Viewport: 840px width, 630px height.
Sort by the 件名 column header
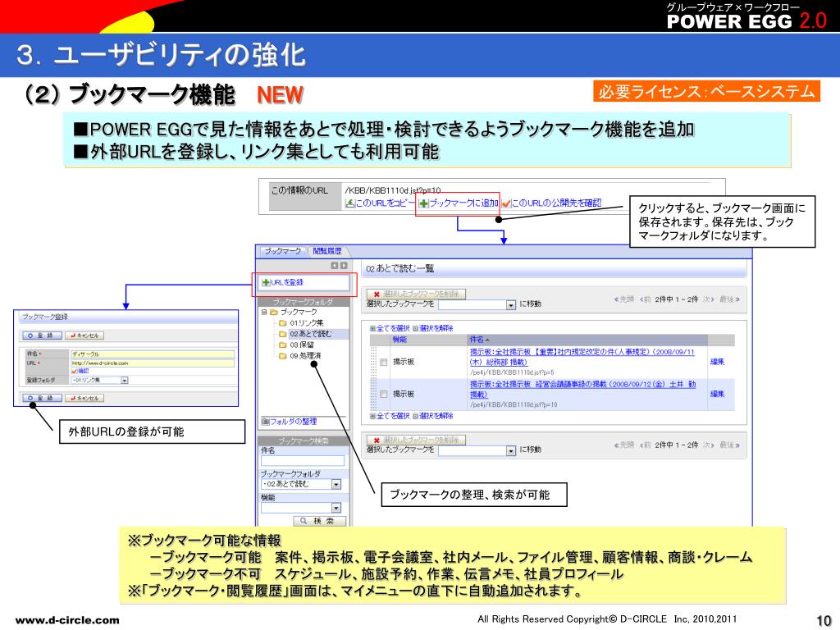[x=479, y=340]
